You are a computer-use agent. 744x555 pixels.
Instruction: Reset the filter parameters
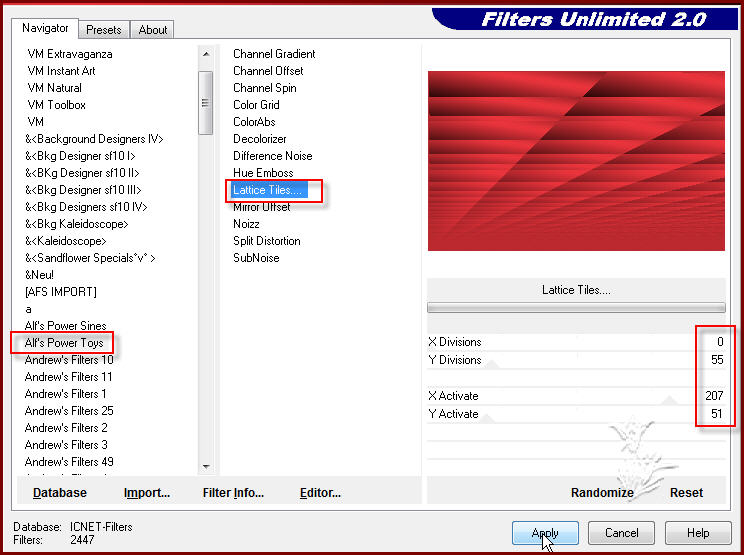point(686,492)
